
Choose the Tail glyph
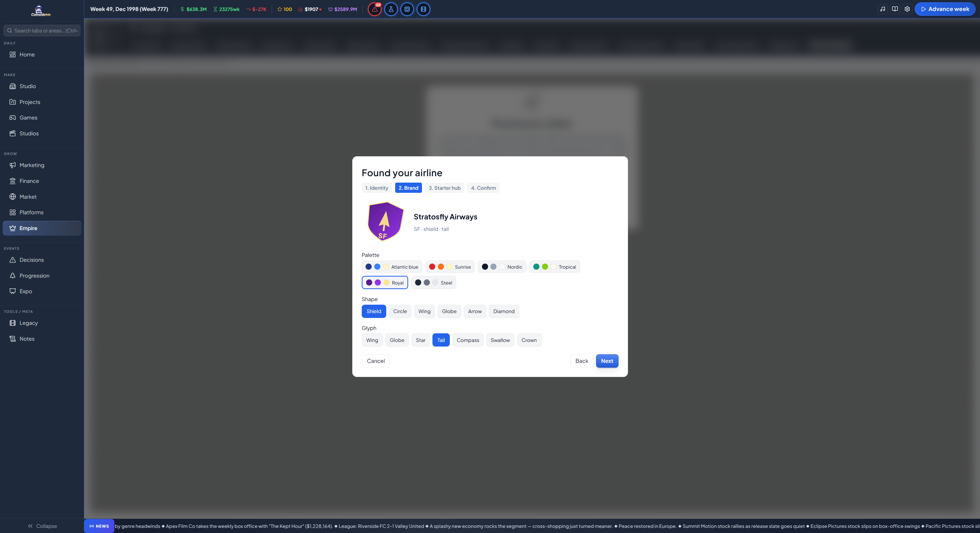coord(441,340)
